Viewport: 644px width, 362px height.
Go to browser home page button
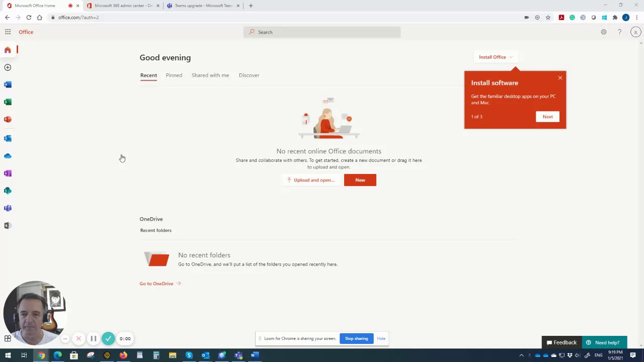[39, 17]
